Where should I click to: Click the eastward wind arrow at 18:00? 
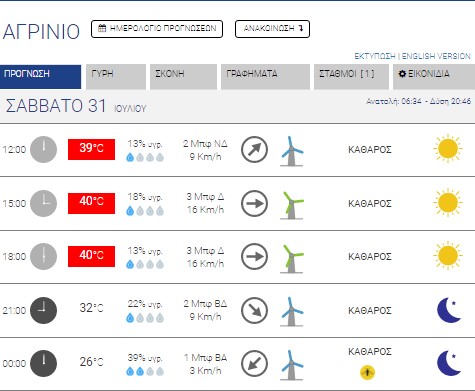pyautogui.click(x=254, y=257)
